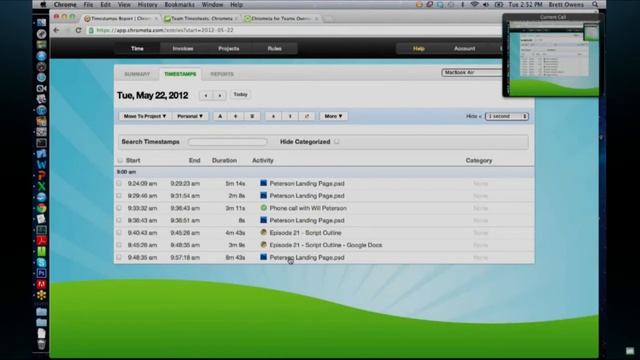This screenshot has height=360, width=640.
Task: Reload the page with Chrome's refresh icon
Action: [x=78, y=30]
